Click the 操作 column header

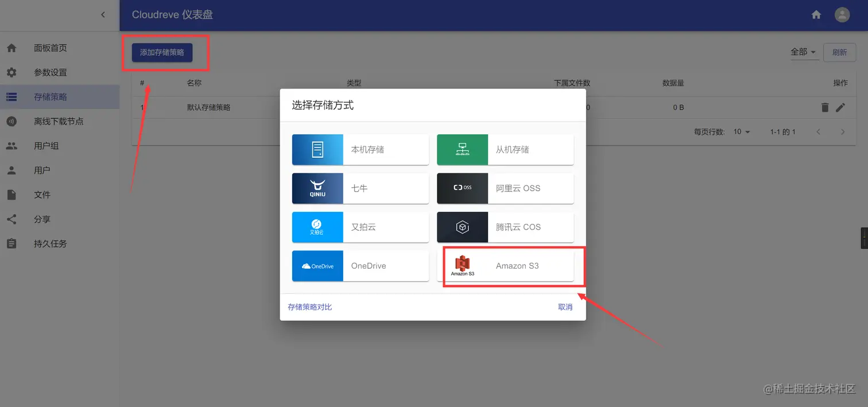point(840,83)
